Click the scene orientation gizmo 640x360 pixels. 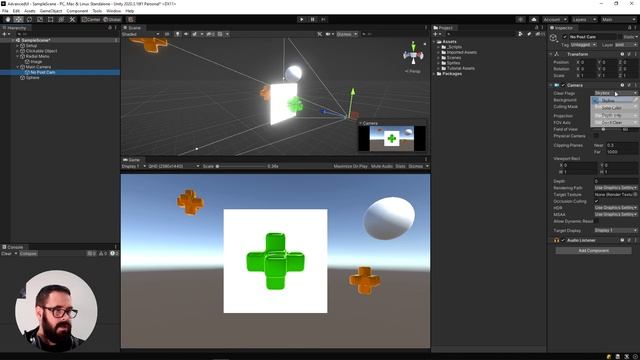tap(413, 54)
